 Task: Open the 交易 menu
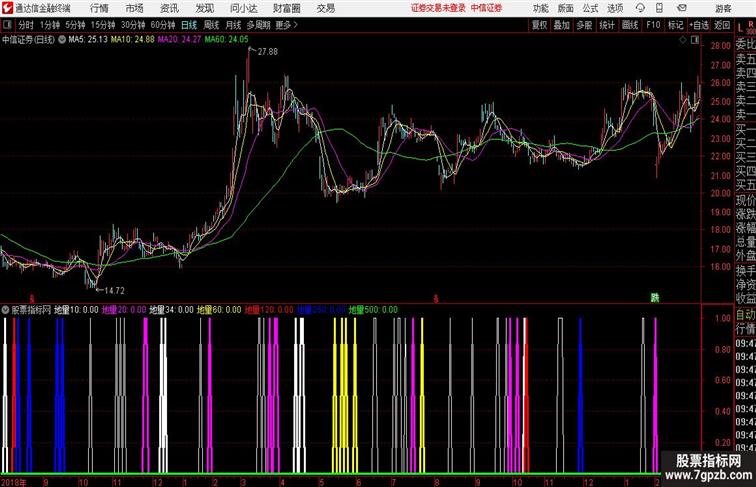click(x=325, y=8)
